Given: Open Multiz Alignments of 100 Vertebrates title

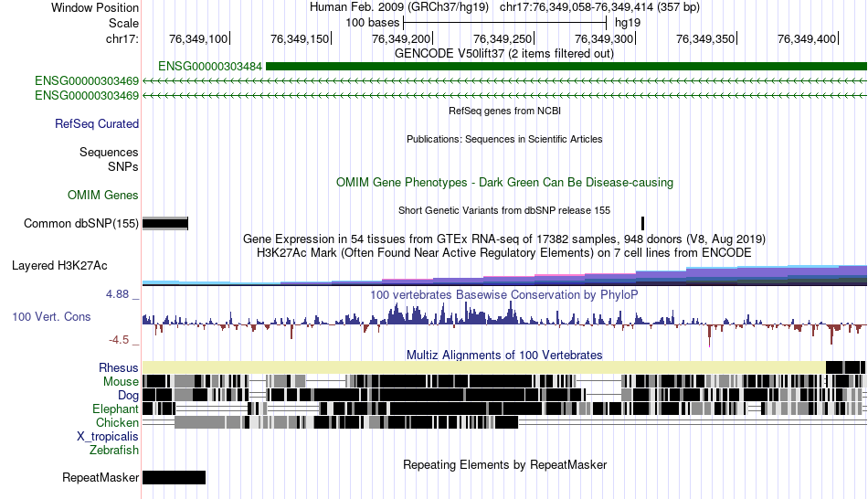Looking at the screenshot, I should coord(504,355).
